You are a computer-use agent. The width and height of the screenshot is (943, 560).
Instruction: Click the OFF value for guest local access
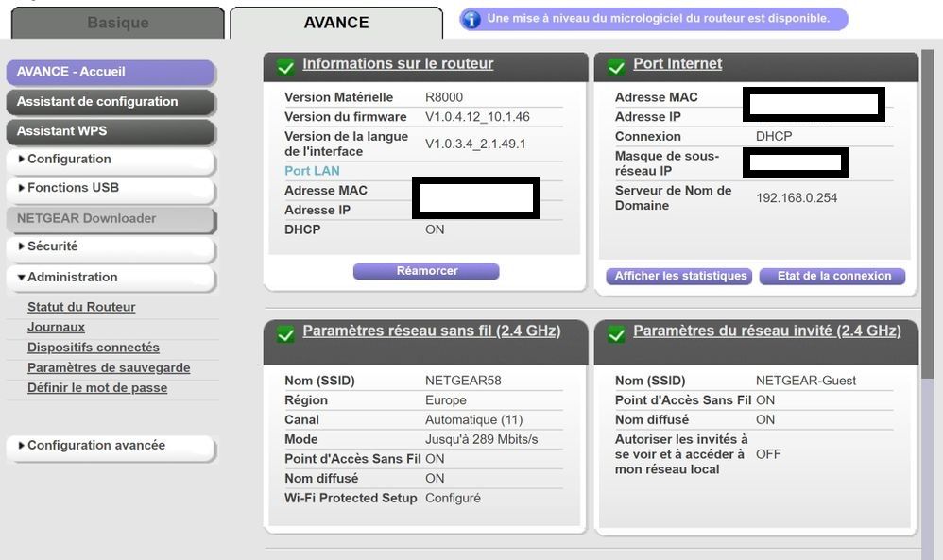(768, 455)
